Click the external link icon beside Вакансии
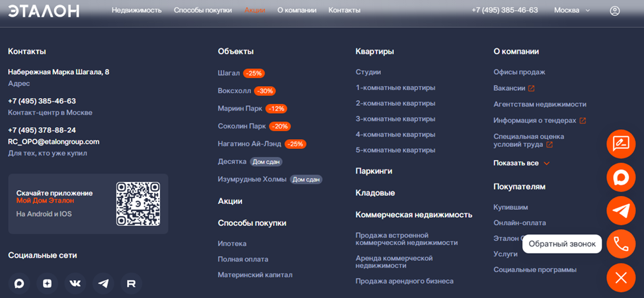This screenshot has width=644, height=298. 531,89
